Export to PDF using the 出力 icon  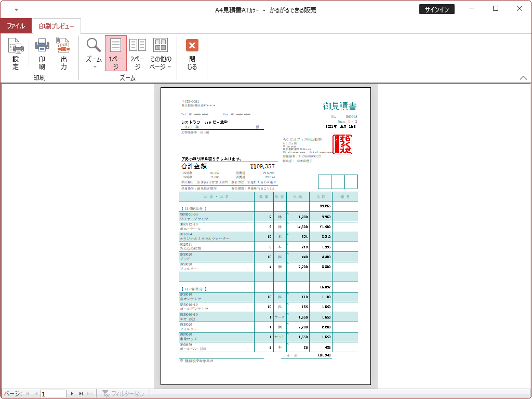63,52
